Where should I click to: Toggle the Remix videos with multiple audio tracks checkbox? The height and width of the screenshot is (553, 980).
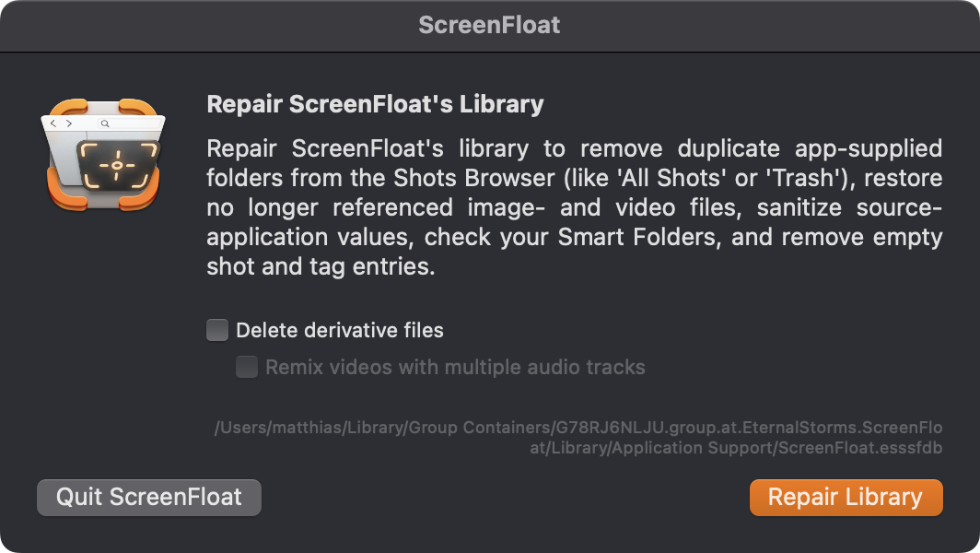tap(247, 367)
